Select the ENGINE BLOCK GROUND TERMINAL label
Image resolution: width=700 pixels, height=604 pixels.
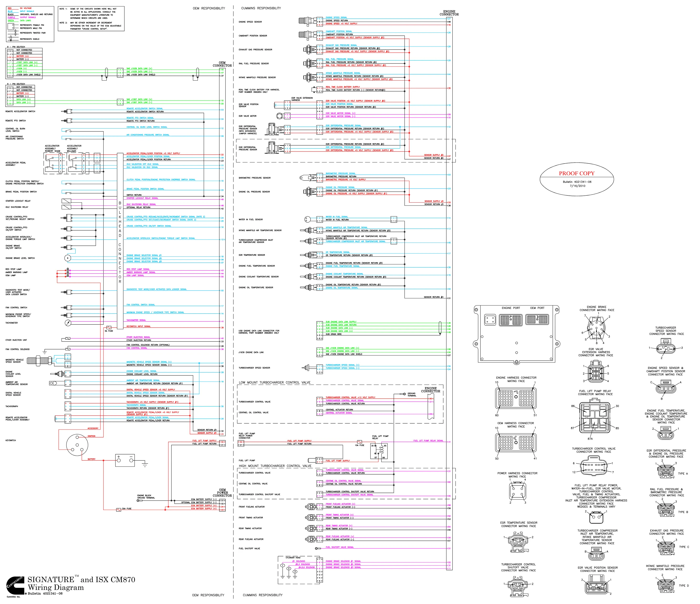pyautogui.click(x=146, y=497)
